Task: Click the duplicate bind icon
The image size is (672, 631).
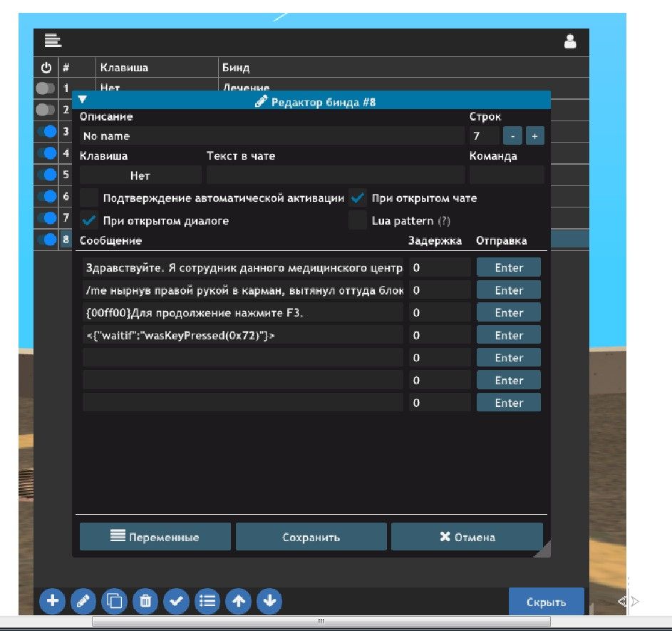Action: [114, 602]
